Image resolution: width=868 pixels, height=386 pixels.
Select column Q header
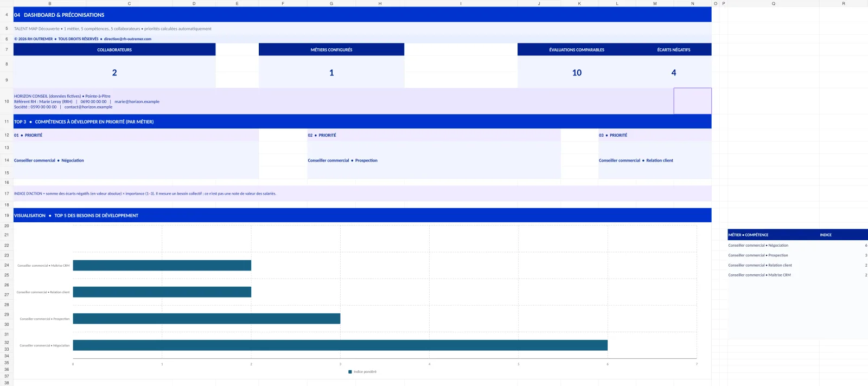point(773,3)
